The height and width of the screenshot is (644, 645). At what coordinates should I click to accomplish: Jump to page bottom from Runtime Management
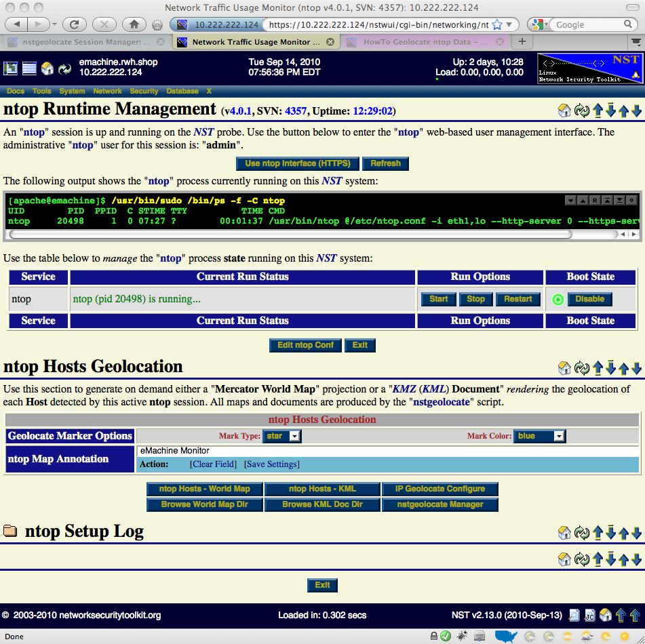610,110
